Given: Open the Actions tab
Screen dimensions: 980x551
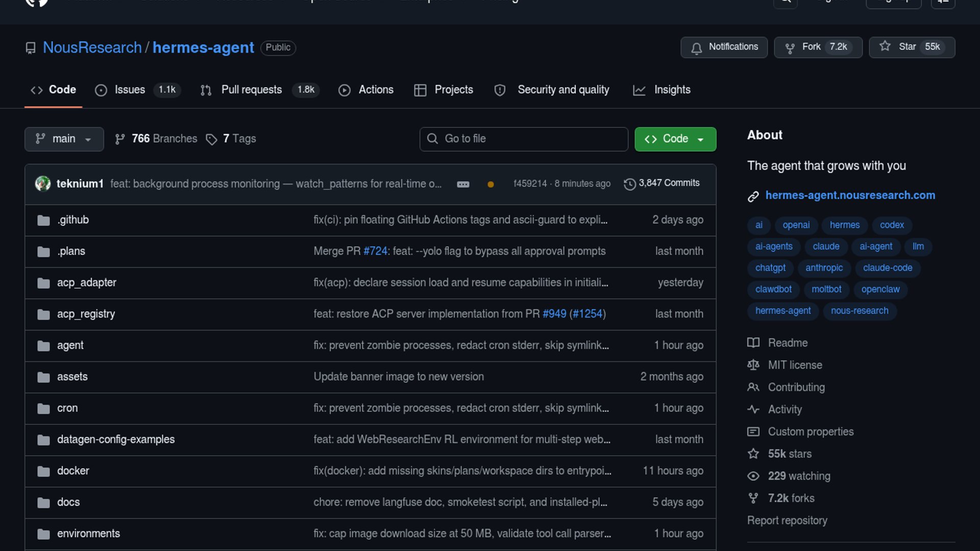Looking at the screenshot, I should [x=376, y=89].
